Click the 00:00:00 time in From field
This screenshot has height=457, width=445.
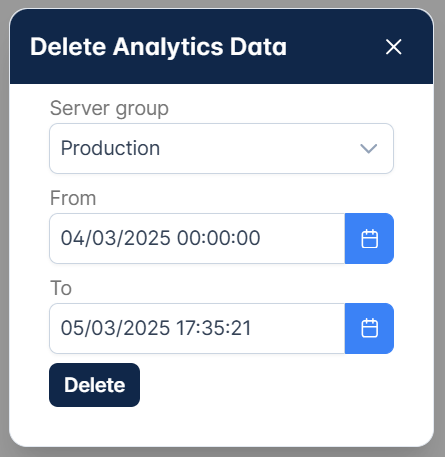(218, 238)
